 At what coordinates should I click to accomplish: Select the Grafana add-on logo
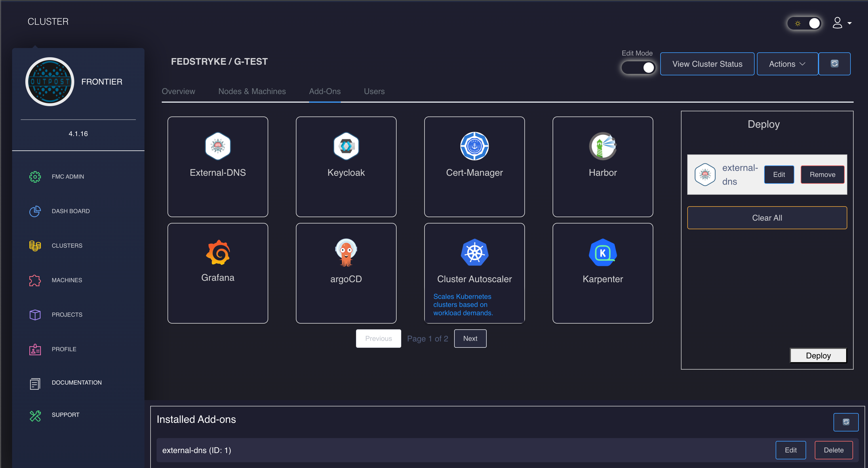(x=218, y=253)
